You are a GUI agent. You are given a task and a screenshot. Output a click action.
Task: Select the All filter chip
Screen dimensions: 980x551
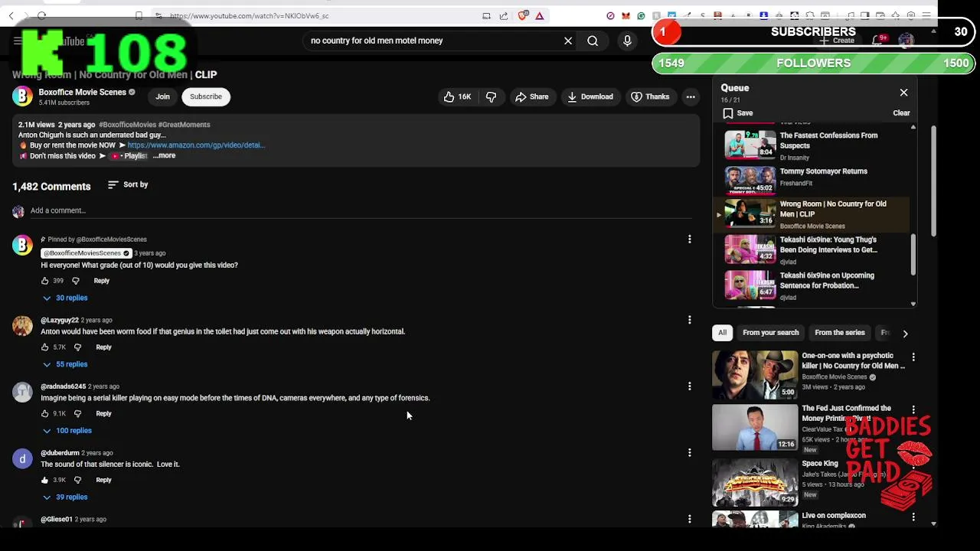(722, 333)
